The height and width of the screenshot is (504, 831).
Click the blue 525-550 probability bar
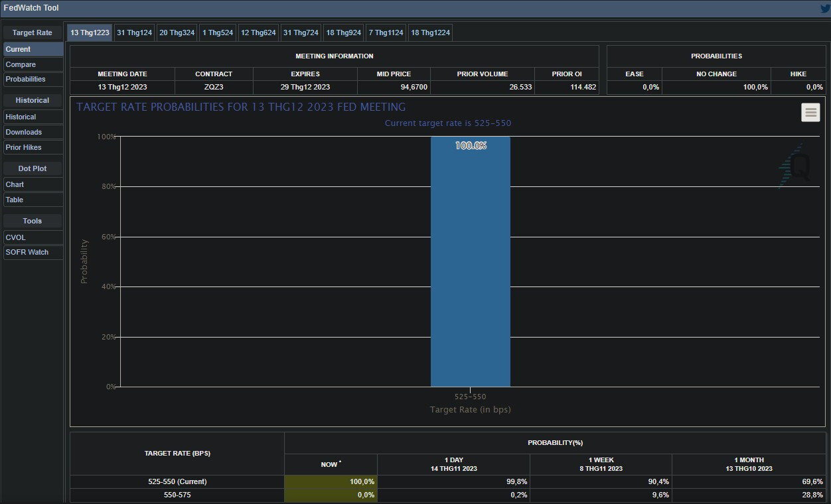pos(470,265)
